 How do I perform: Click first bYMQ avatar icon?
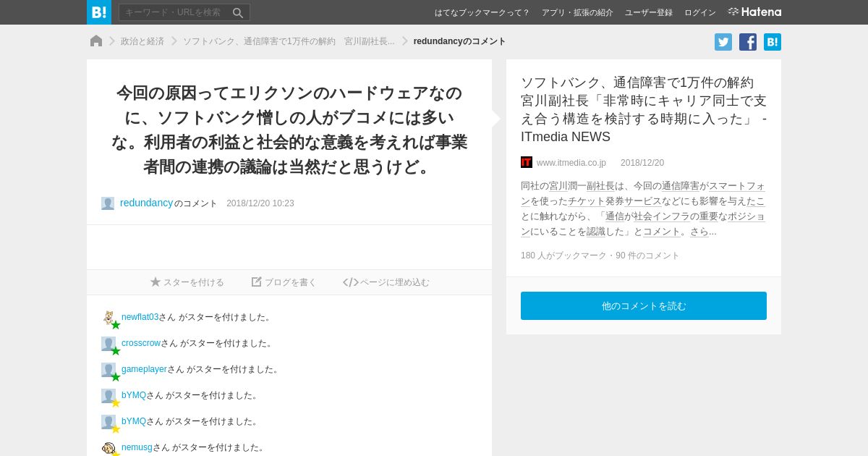[x=109, y=396]
